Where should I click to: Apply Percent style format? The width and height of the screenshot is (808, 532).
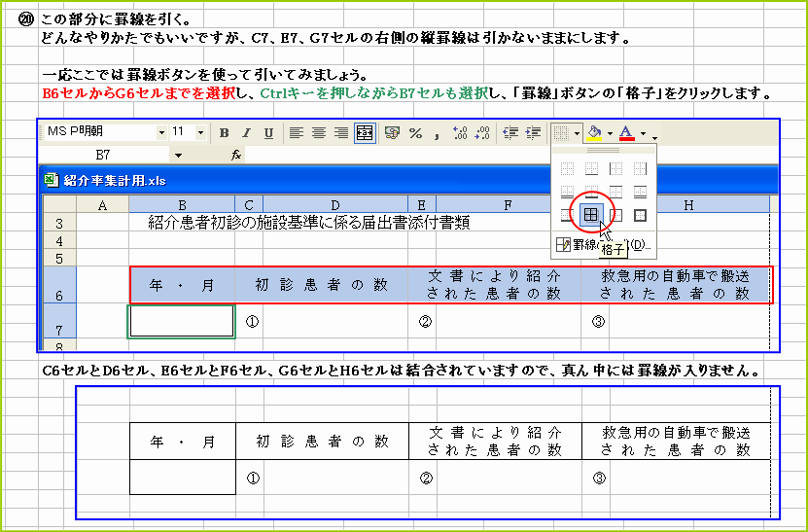tap(415, 133)
